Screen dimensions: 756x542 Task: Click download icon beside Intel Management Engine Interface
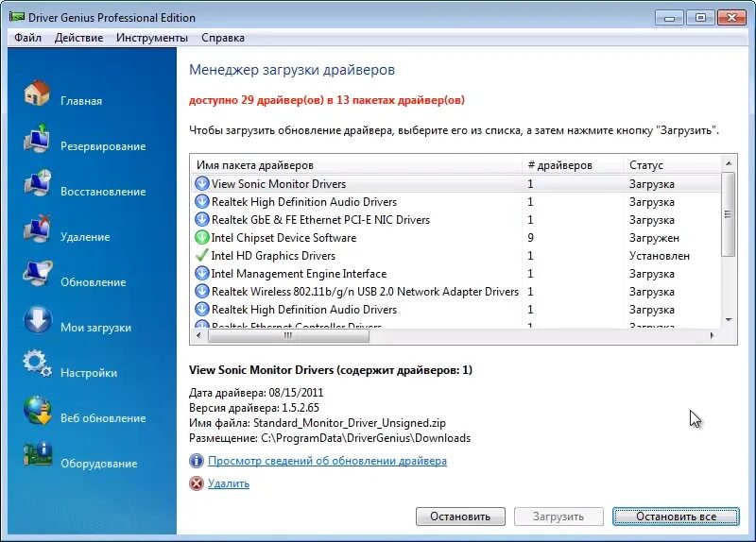click(201, 274)
